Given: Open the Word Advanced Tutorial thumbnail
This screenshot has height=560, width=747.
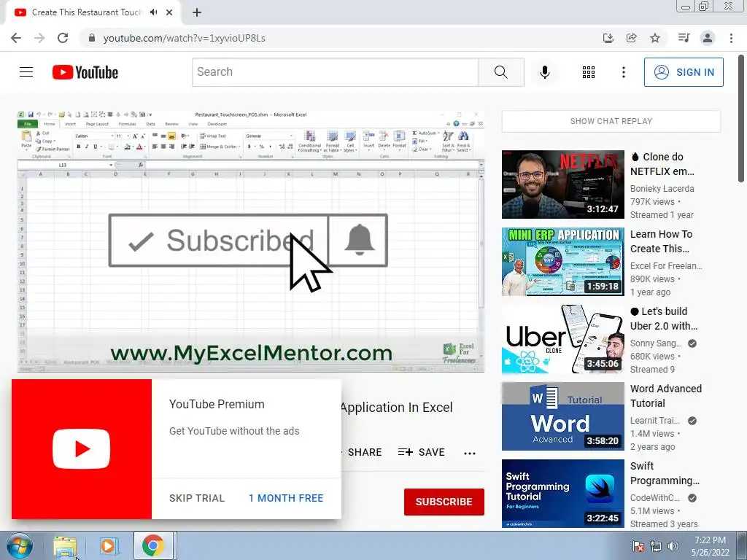Looking at the screenshot, I should tap(562, 416).
